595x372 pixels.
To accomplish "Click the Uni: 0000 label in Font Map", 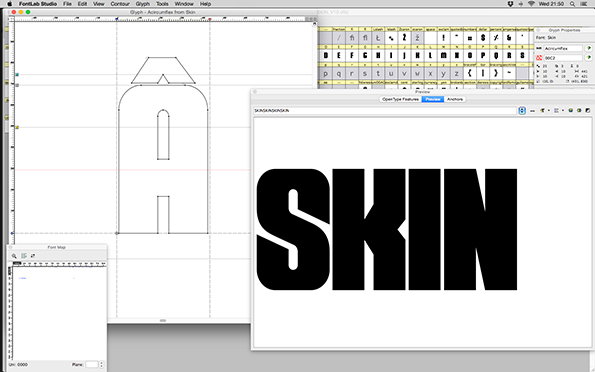I will click(x=18, y=364).
